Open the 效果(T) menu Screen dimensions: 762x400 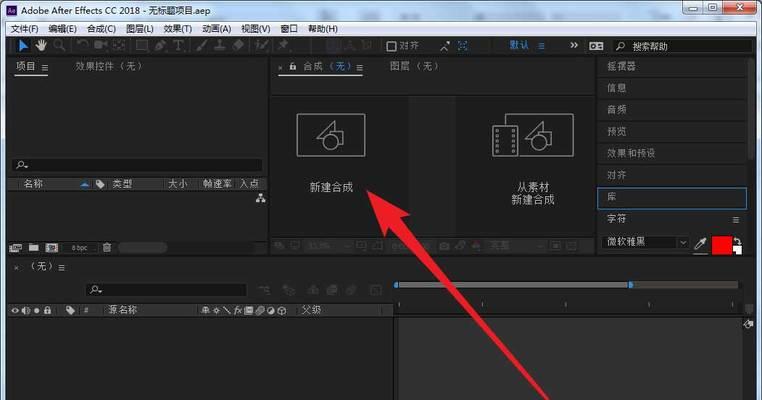[178, 29]
